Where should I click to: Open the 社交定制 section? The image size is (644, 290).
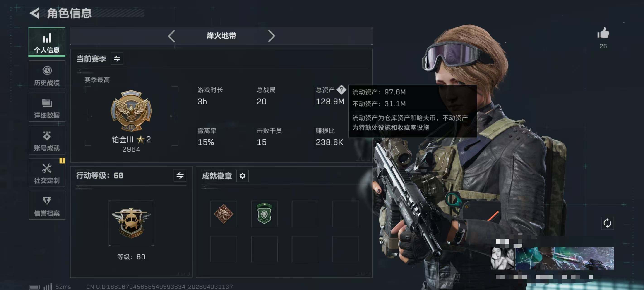click(47, 173)
